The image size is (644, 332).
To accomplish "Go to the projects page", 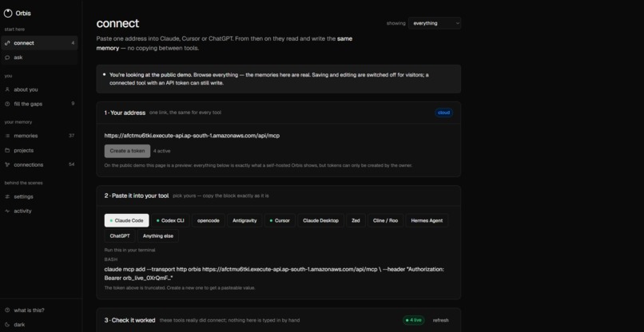I will point(38,150).
